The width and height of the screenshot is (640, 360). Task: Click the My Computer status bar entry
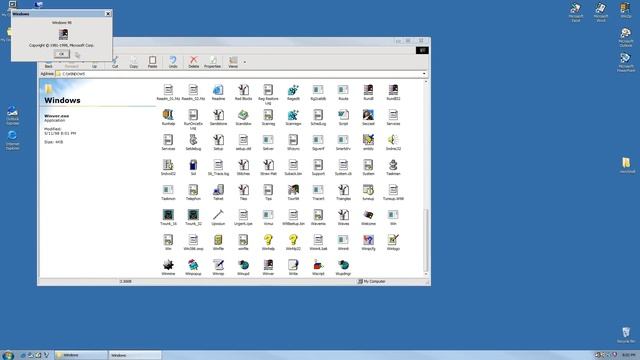(371, 282)
